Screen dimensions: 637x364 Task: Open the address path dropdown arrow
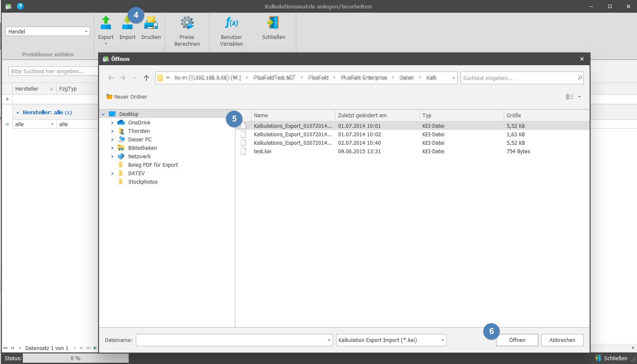(x=453, y=78)
